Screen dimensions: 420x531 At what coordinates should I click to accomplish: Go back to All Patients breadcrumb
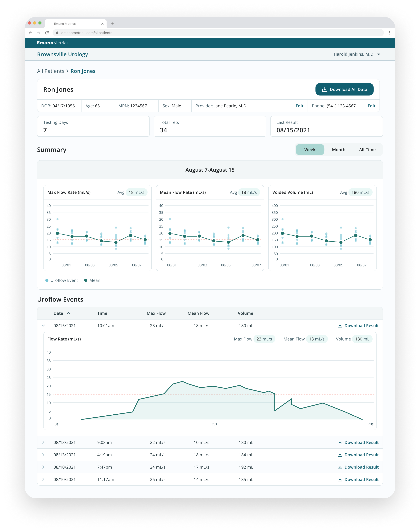pyautogui.click(x=51, y=71)
